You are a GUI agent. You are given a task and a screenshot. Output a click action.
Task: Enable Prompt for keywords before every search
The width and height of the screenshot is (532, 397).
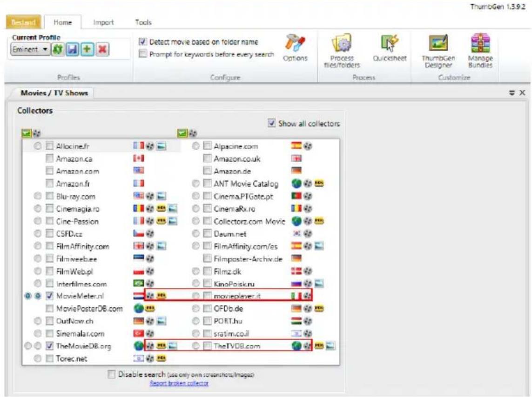(143, 54)
